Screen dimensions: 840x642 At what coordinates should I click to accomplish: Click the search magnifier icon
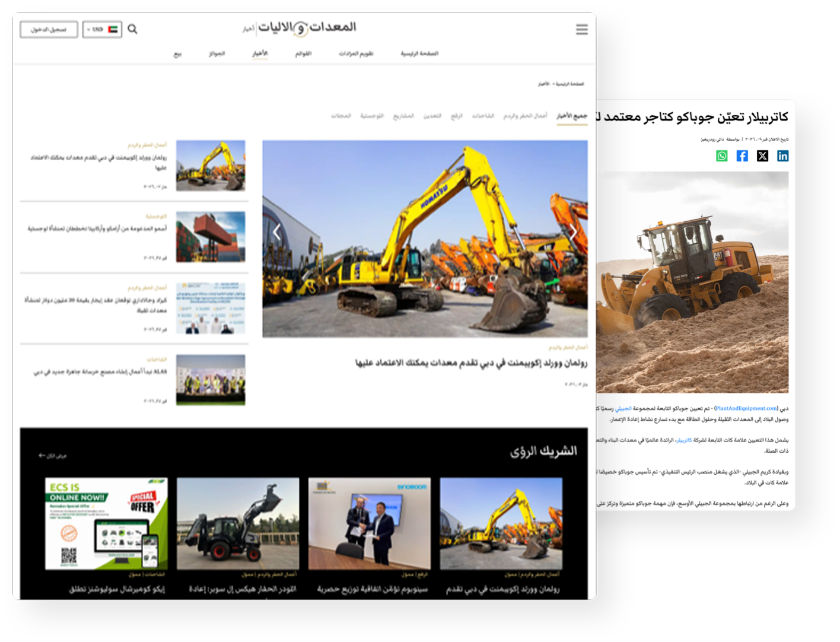point(132,29)
